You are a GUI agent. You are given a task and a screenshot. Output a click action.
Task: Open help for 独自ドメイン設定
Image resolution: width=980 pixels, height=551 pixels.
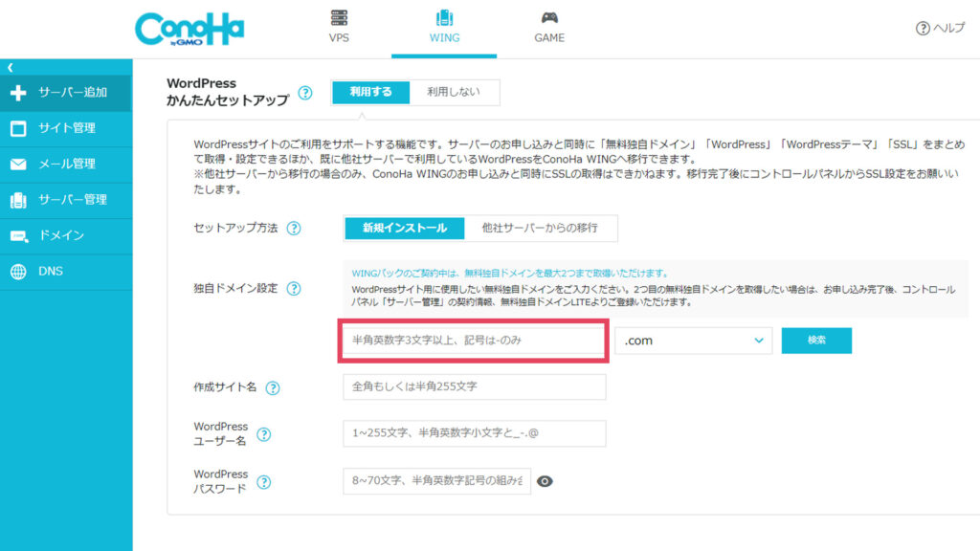click(x=293, y=289)
